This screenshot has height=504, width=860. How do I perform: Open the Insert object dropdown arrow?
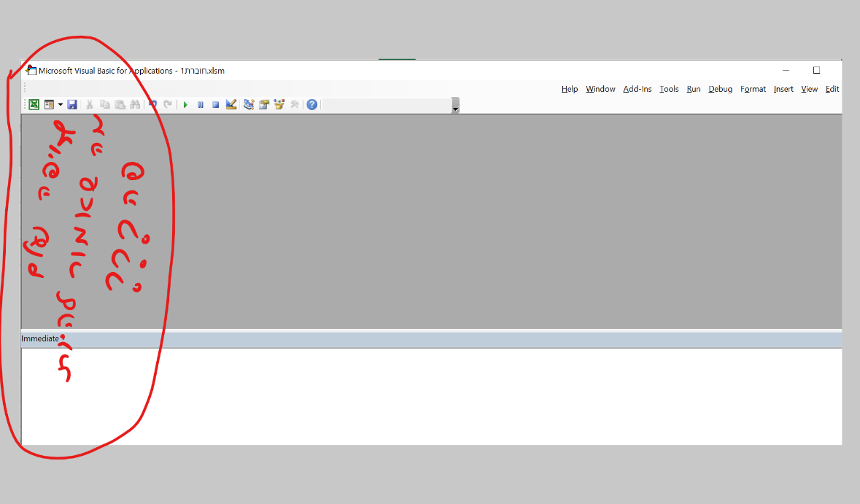[x=61, y=104]
